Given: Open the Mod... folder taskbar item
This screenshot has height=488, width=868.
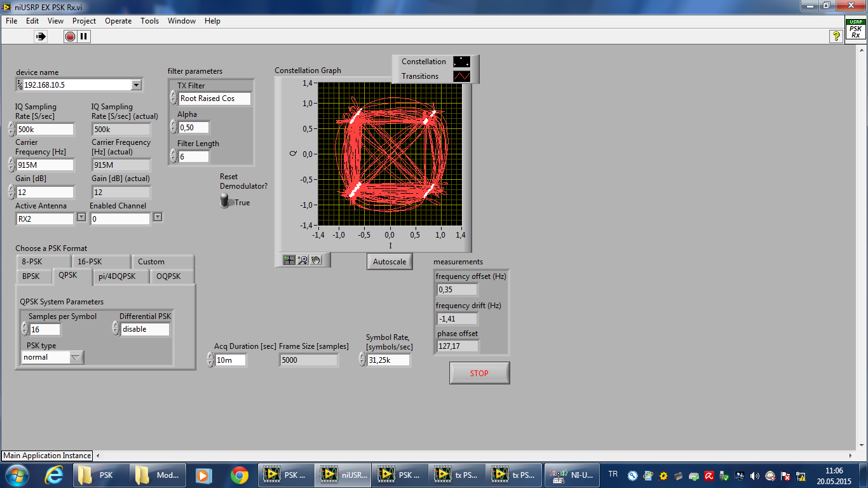Looking at the screenshot, I should (159, 475).
